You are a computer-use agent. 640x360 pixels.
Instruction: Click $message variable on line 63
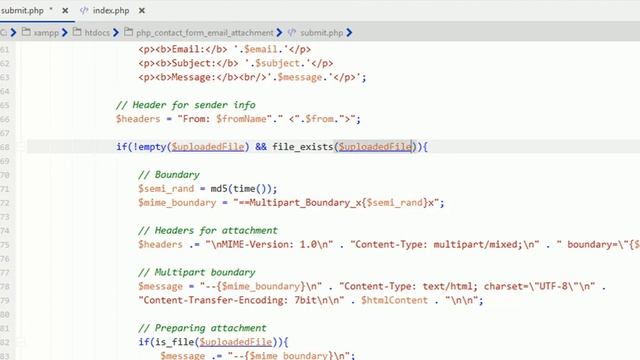300,77
